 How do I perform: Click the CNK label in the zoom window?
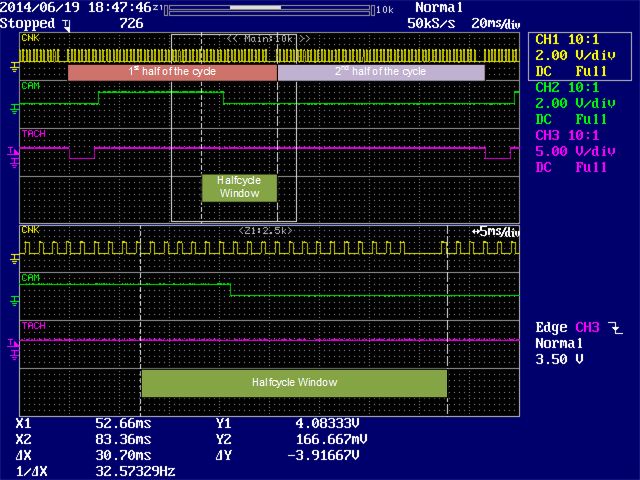pyautogui.click(x=31, y=230)
